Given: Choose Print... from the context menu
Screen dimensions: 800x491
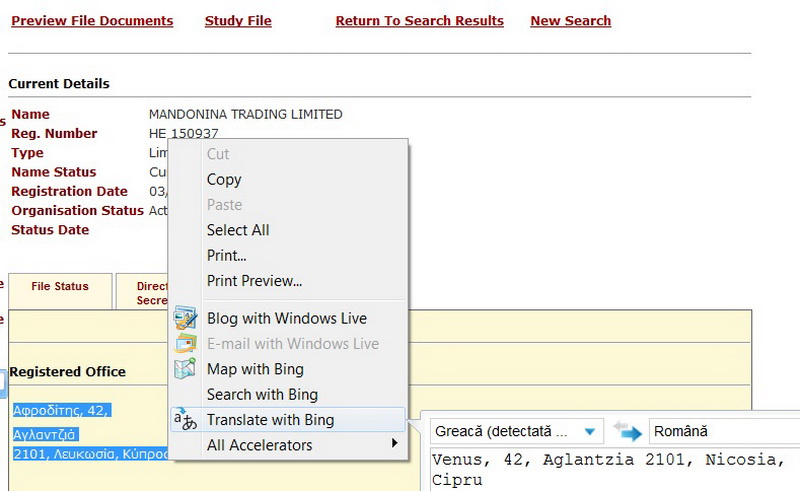Looking at the screenshot, I should click(226, 255).
